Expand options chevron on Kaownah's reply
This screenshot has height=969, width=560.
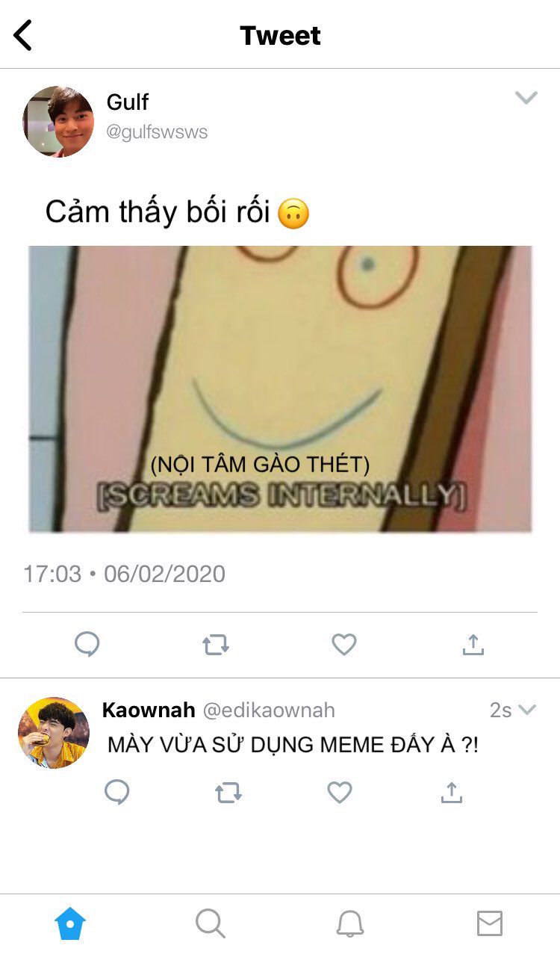point(528,710)
